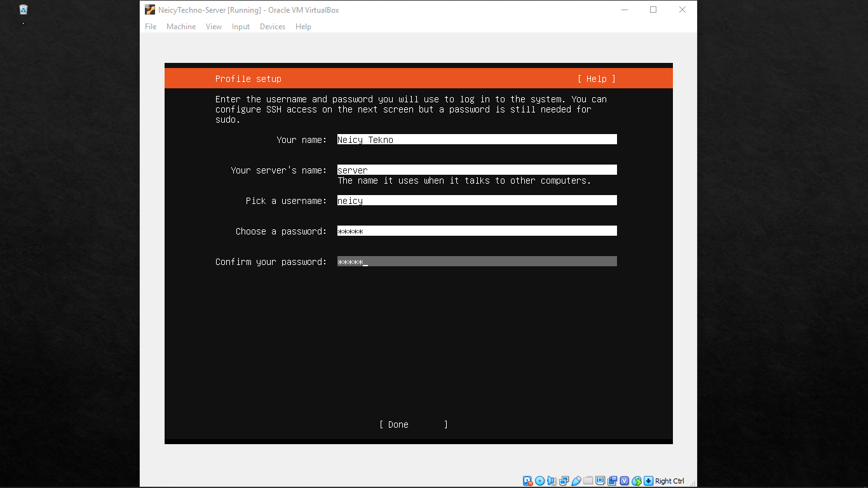Click the keyboard capture arrow icon
868x488 pixels.
[648, 481]
